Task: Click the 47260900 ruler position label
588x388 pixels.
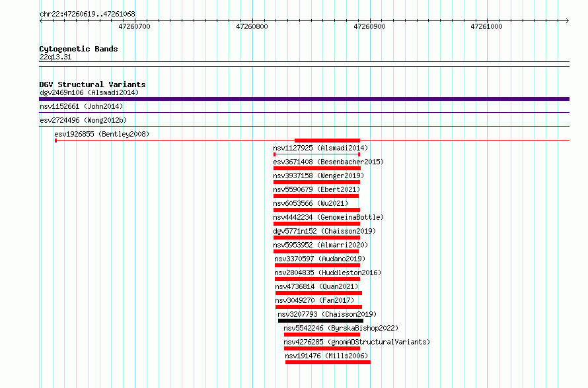Action: click(x=369, y=26)
